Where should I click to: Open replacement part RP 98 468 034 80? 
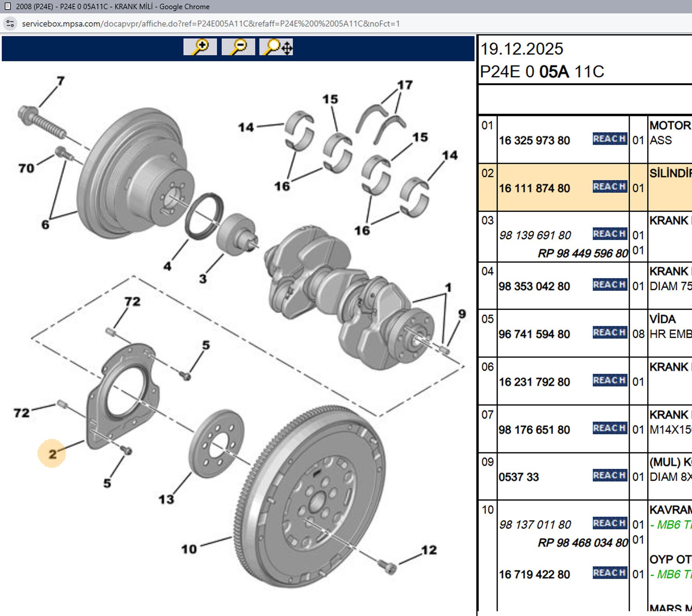click(583, 543)
